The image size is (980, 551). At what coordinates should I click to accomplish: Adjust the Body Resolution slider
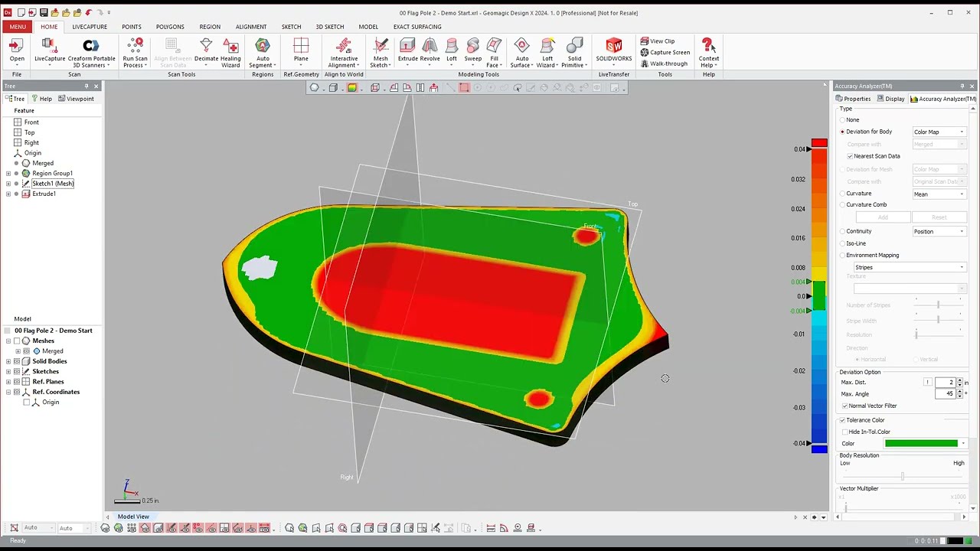pyautogui.click(x=903, y=477)
